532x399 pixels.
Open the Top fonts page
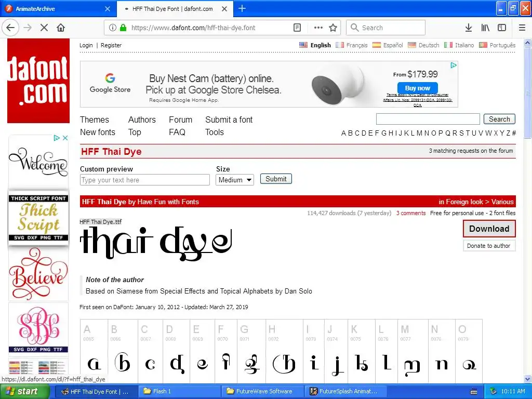135,132
